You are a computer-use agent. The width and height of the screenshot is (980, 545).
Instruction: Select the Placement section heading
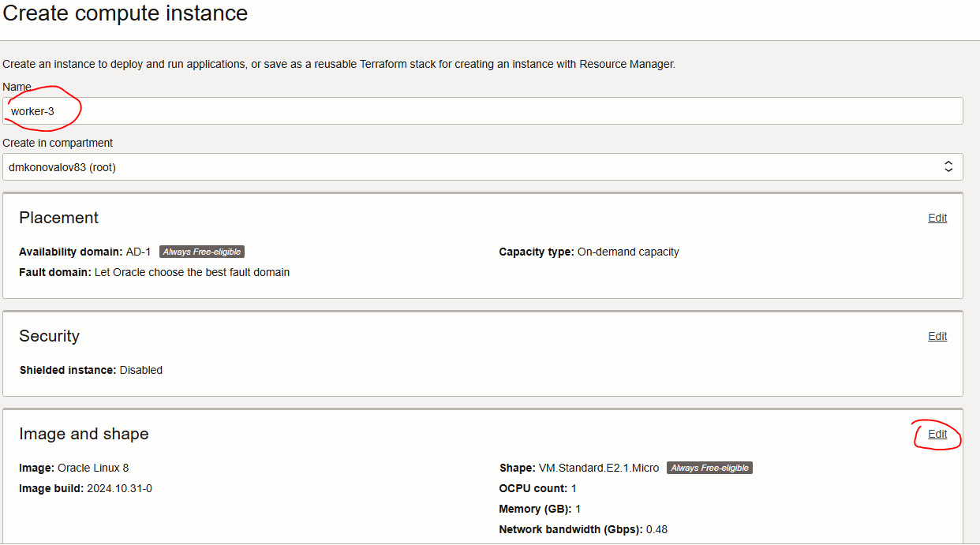pos(59,218)
